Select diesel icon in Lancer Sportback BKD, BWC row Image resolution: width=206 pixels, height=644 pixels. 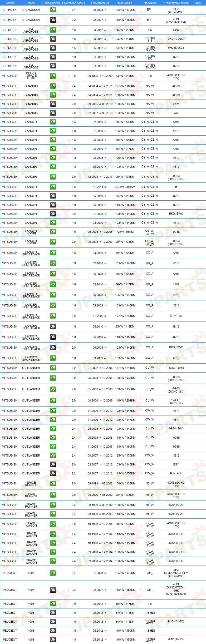click(53, 348)
